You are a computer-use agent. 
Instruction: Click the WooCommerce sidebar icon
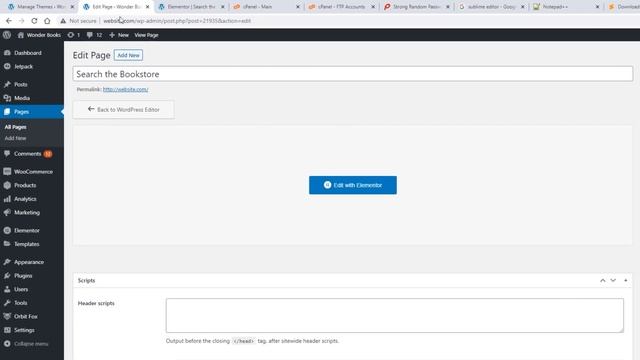click(x=7, y=171)
